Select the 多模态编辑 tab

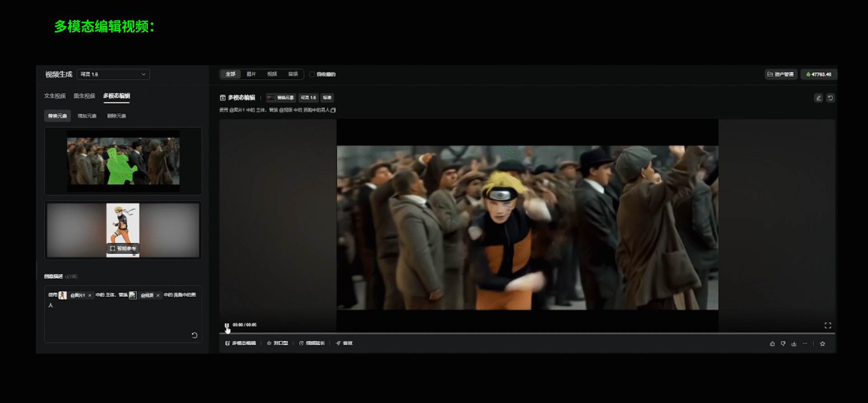116,96
